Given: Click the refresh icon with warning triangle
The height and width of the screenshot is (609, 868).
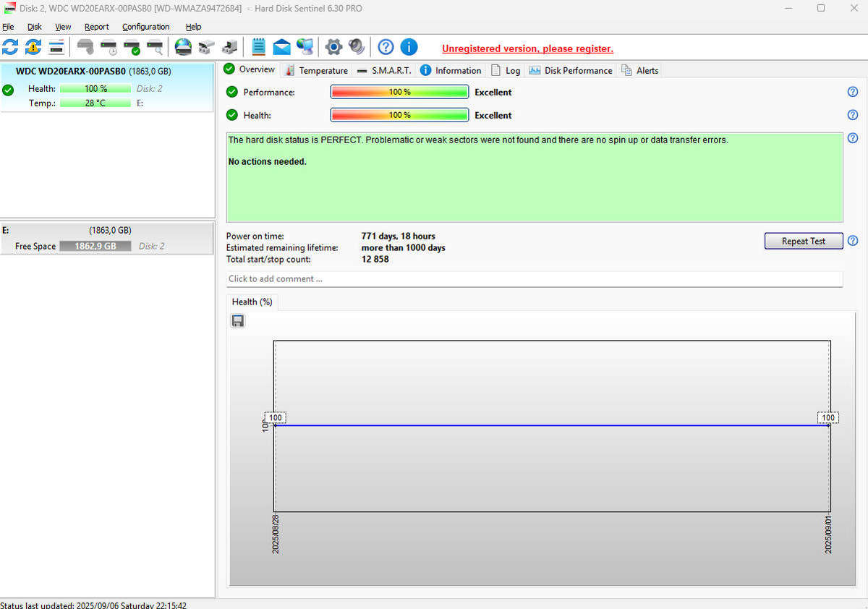Looking at the screenshot, I should pos(33,47).
